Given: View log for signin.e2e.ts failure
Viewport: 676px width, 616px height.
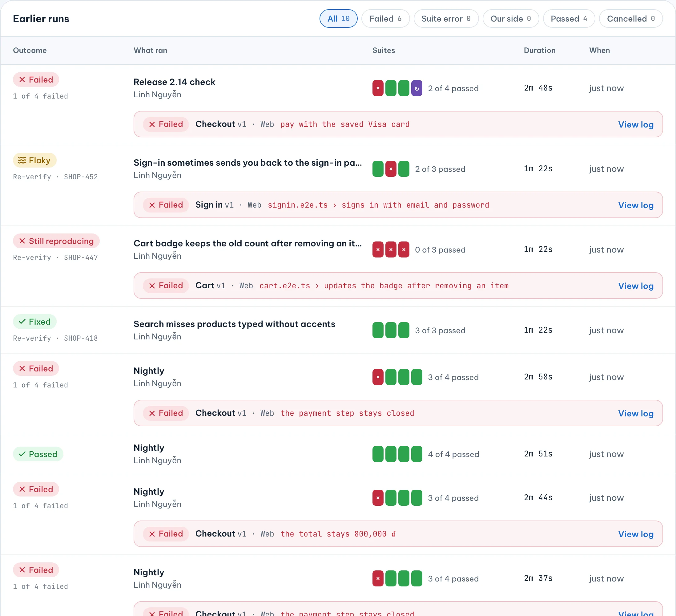Looking at the screenshot, I should [x=635, y=205].
